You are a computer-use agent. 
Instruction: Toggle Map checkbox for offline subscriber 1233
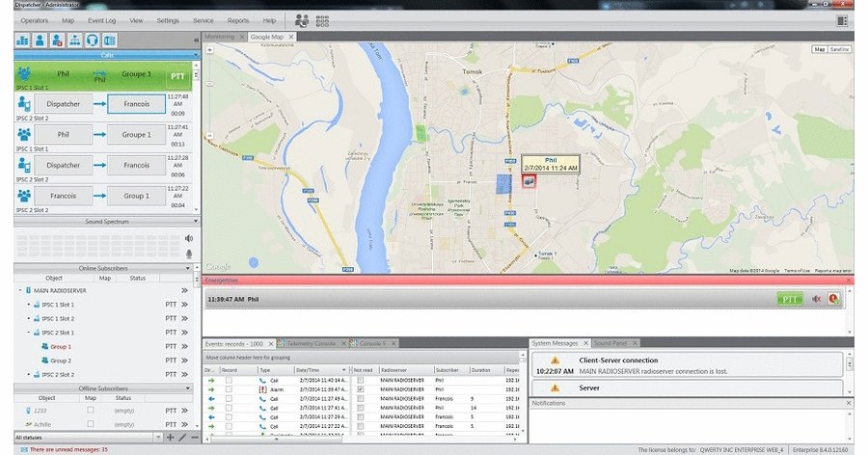91,410
